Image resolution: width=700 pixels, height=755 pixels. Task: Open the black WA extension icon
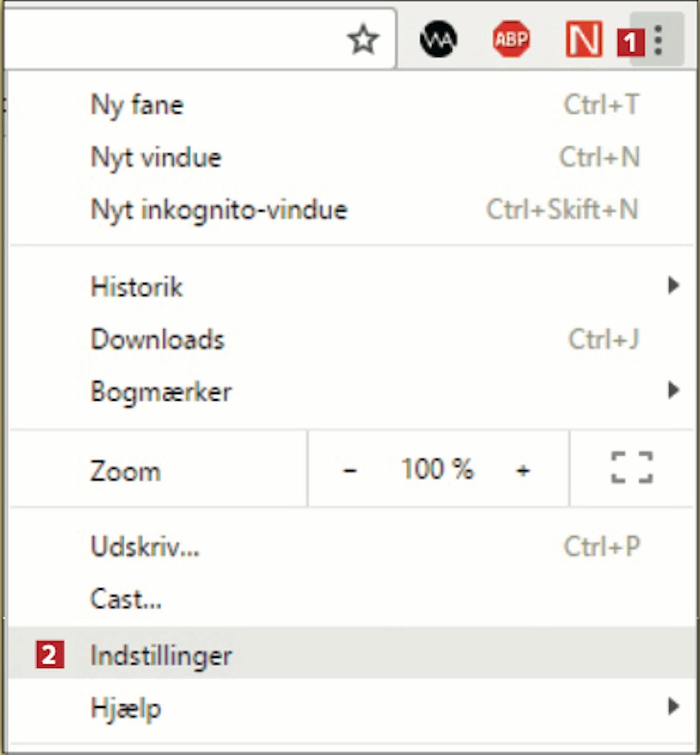tap(438, 40)
